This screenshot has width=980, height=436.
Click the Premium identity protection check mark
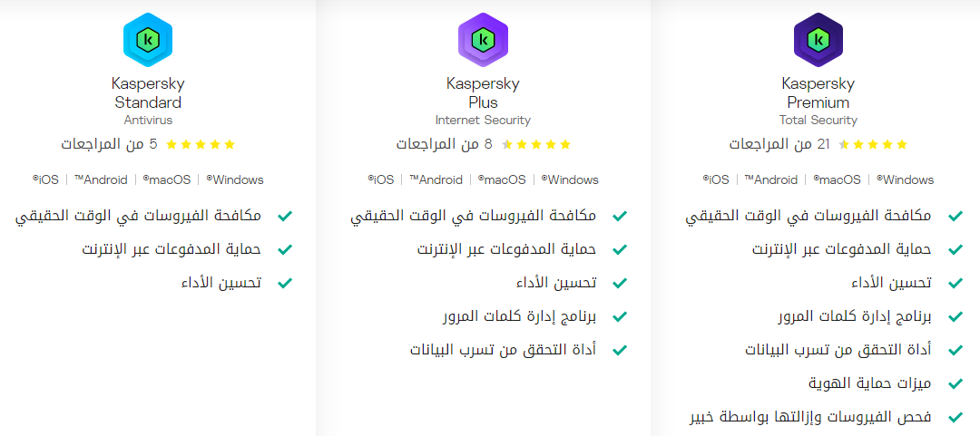click(955, 383)
